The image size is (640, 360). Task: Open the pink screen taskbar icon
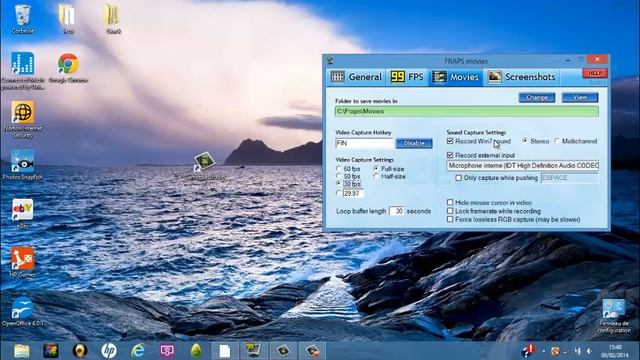pyautogui.click(x=167, y=351)
